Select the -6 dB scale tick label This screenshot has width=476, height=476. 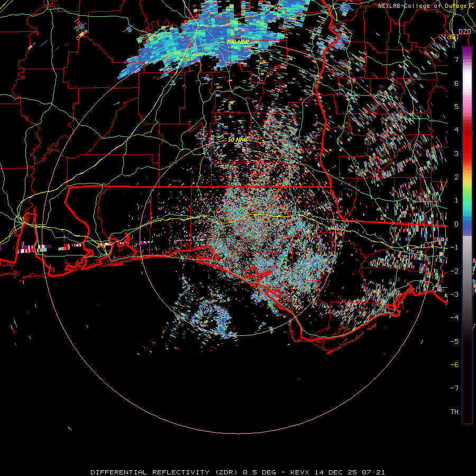454,365
